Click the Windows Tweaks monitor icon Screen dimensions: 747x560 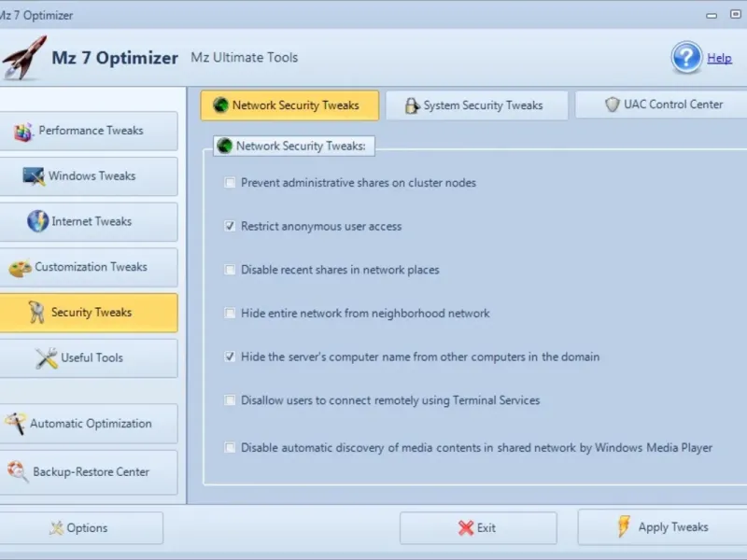34,176
